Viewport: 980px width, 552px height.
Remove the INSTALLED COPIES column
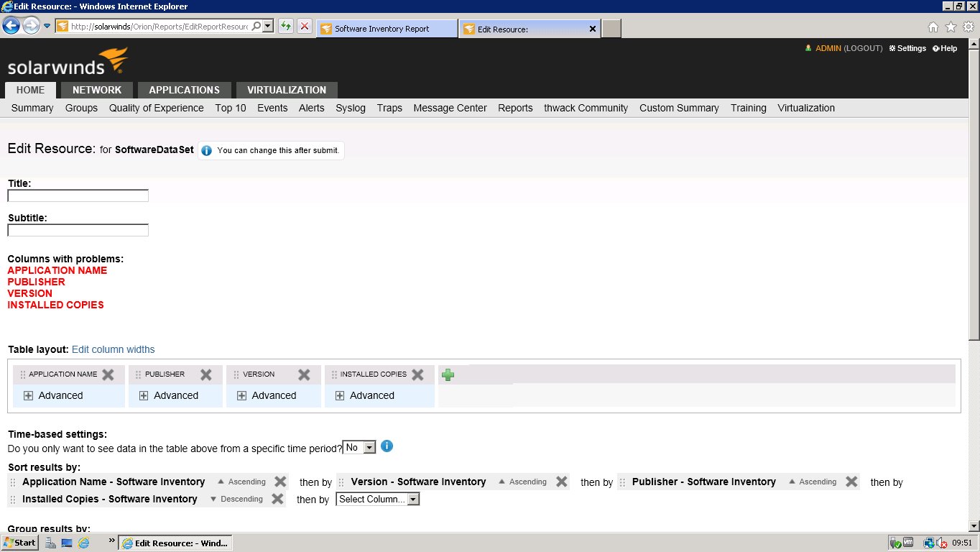pos(417,374)
